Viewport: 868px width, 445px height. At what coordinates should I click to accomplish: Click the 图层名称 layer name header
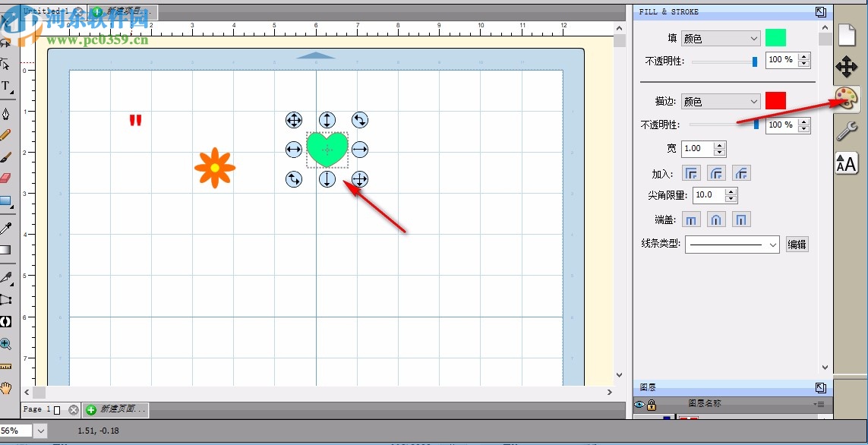pos(704,404)
